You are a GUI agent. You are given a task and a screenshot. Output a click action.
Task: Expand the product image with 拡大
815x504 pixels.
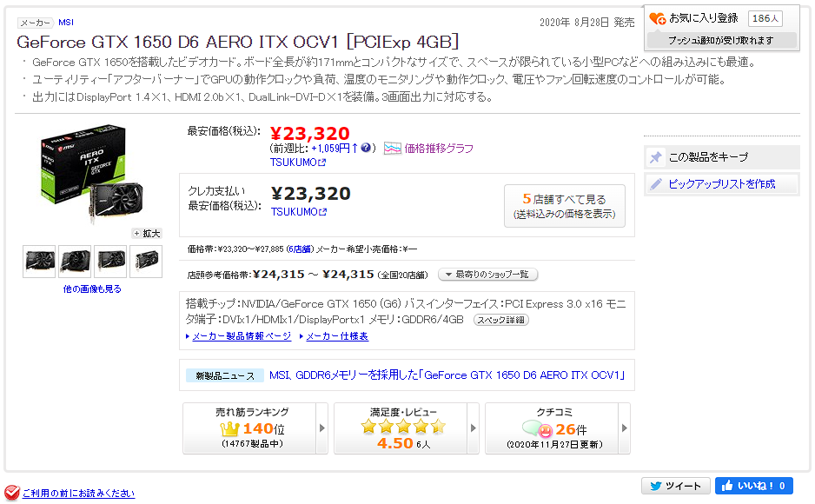147,233
